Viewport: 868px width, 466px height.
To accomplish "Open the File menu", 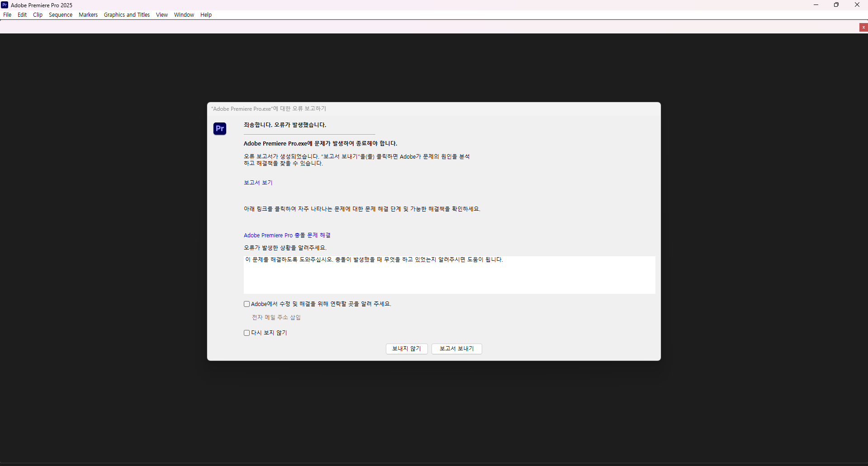I will pos(7,14).
